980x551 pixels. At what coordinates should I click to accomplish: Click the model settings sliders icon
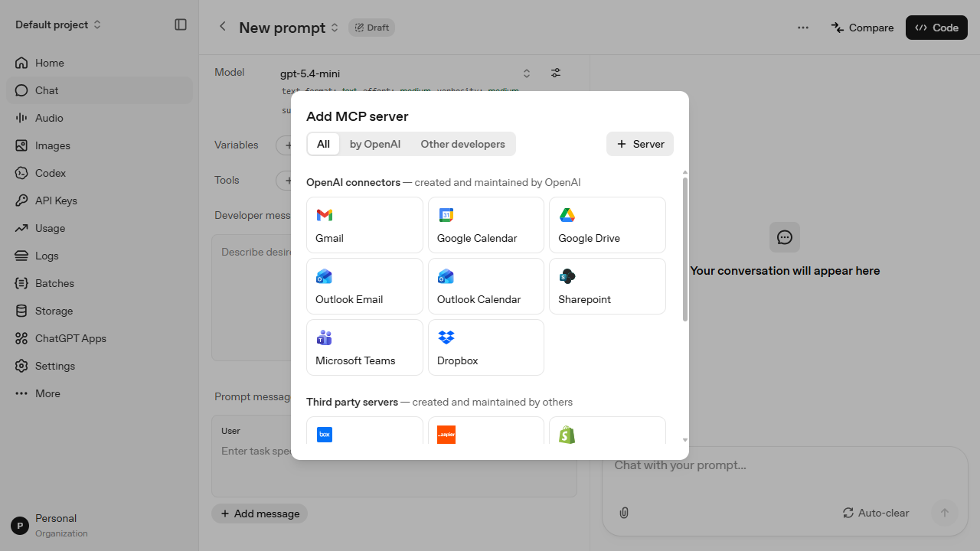pyautogui.click(x=556, y=73)
